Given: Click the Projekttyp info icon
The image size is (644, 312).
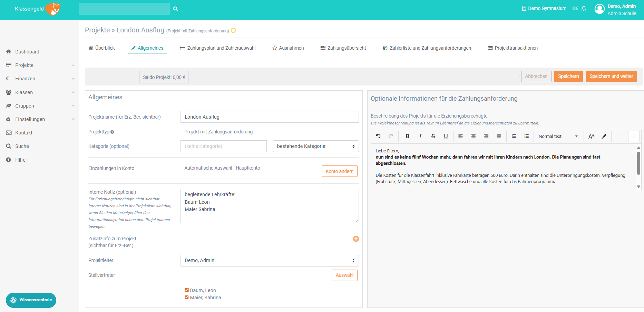Looking at the screenshot, I should click(112, 132).
